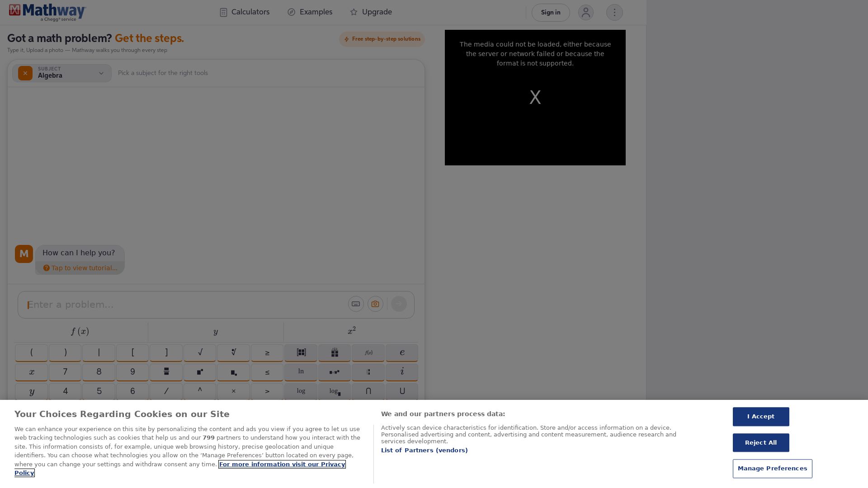The image size is (868, 488).
Task: Insert the log with base key
Action: 335,391
